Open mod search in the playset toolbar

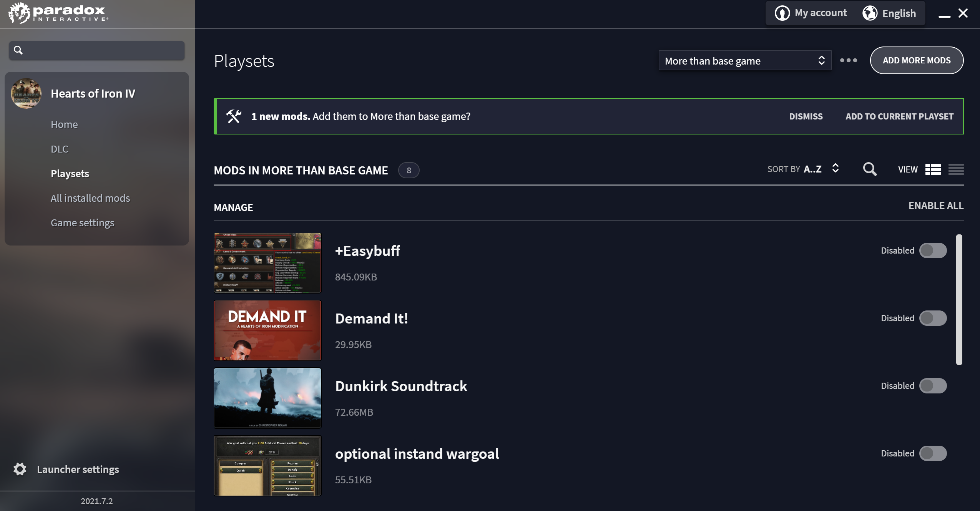coord(870,169)
